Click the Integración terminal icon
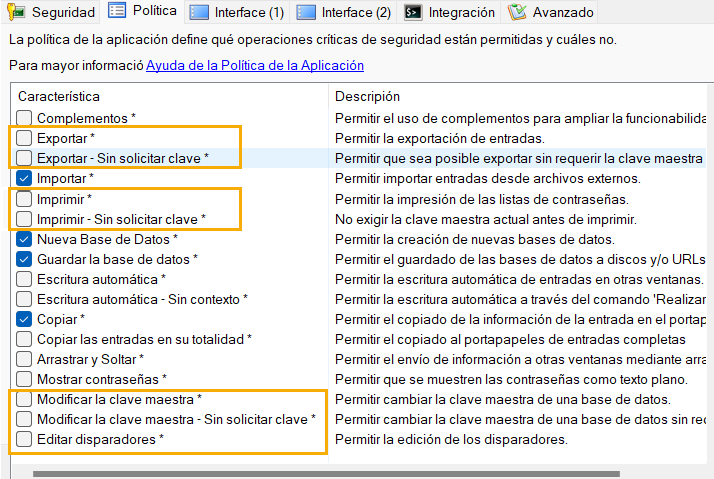 (x=413, y=12)
